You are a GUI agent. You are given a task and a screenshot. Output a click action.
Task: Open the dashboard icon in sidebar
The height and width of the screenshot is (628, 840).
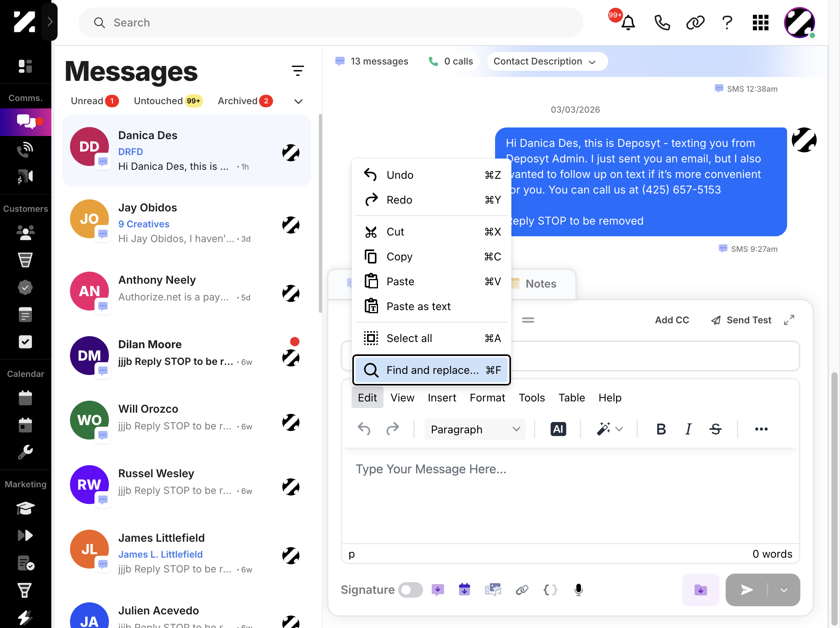pos(25,66)
